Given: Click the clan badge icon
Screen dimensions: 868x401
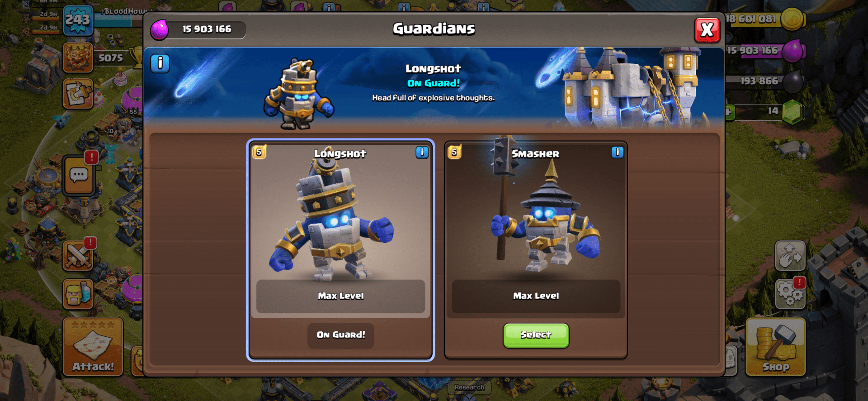Looking at the screenshot, I should [x=78, y=57].
